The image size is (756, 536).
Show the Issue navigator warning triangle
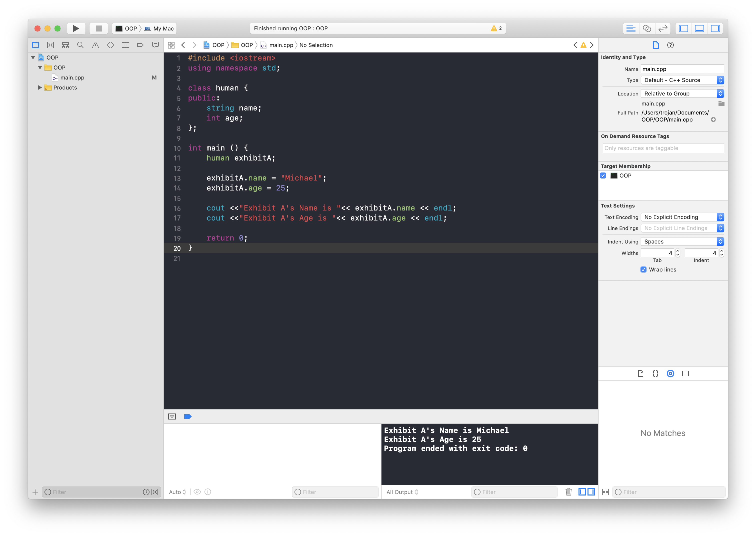tap(95, 45)
